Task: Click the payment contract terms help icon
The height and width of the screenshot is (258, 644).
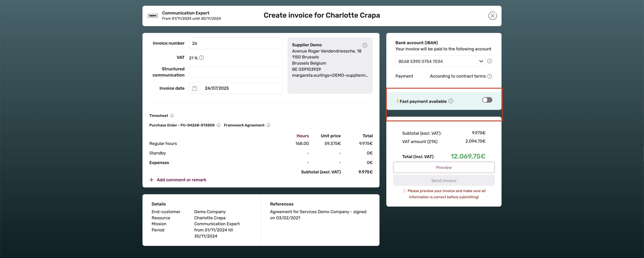Action: (x=490, y=76)
